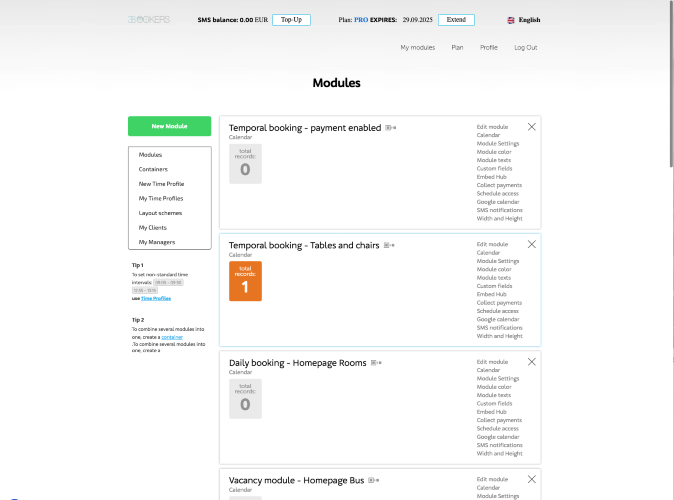
Task: Open Custom fields of Tables and chairs
Action: (494, 286)
